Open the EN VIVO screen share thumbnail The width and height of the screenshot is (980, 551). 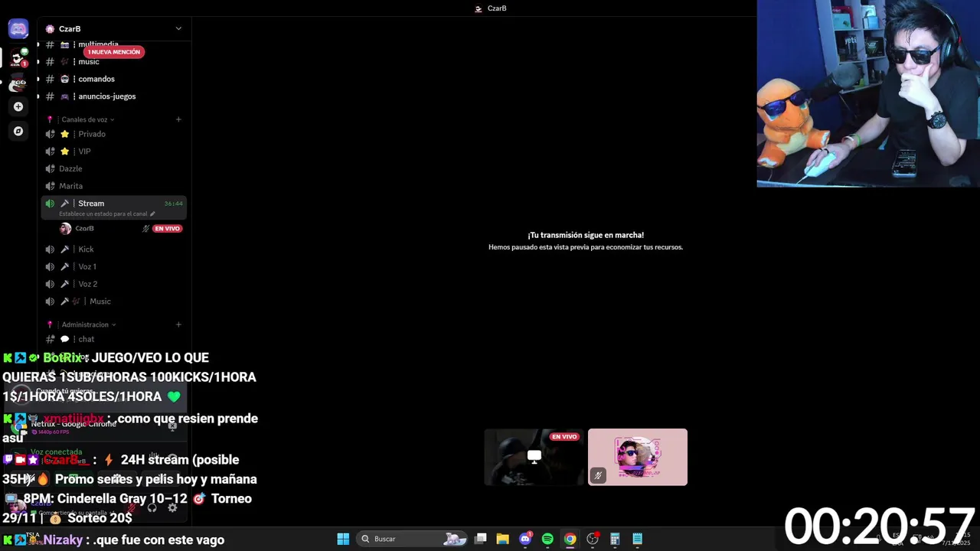tap(534, 457)
